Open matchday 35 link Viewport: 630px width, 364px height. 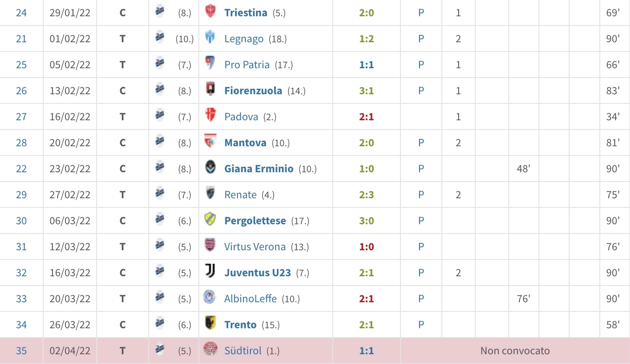pyautogui.click(x=21, y=351)
